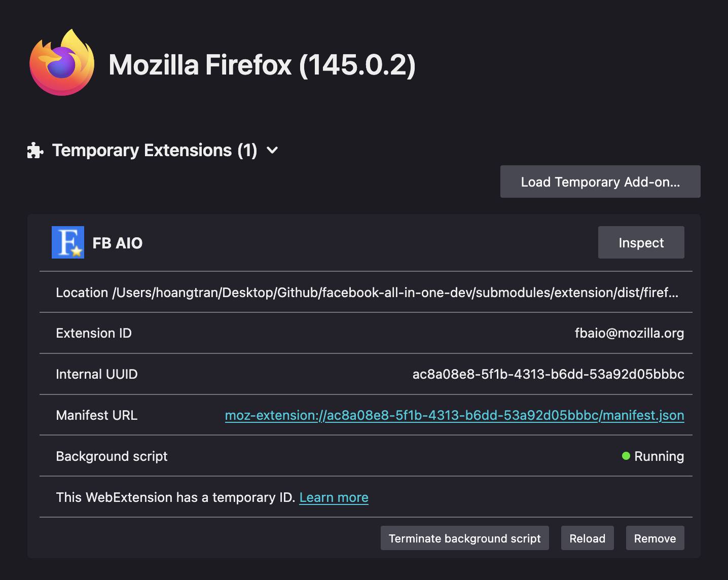Select the fbaio@mozilla.org extension ID value
The width and height of the screenshot is (728, 580).
click(629, 333)
